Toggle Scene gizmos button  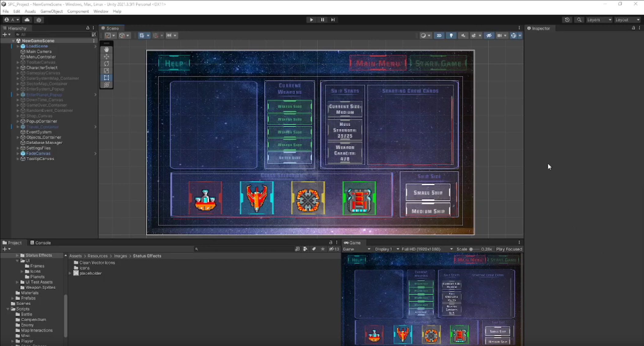tap(514, 35)
